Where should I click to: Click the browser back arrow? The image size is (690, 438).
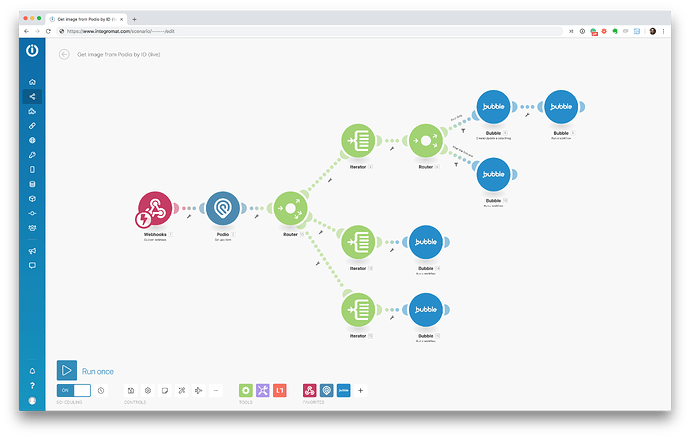26,31
